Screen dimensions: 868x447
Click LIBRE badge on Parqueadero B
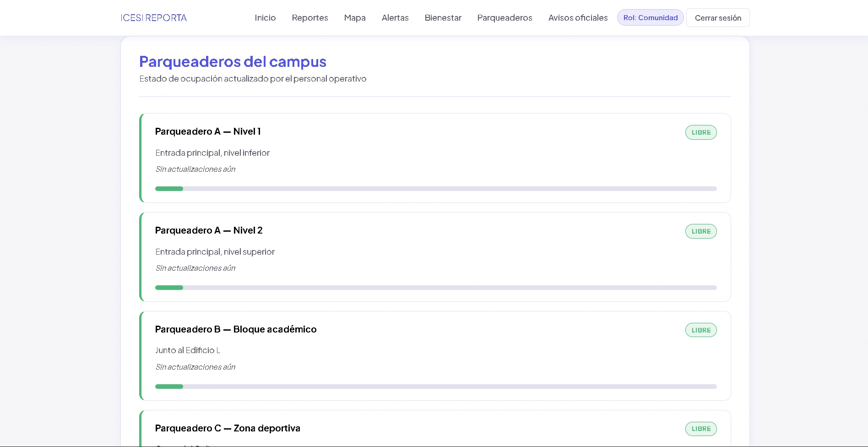coord(701,330)
